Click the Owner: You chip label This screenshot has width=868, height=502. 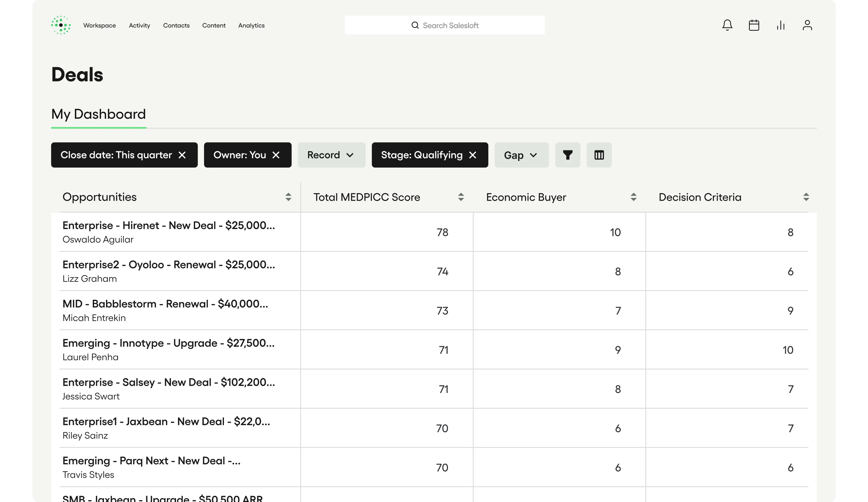pyautogui.click(x=240, y=155)
